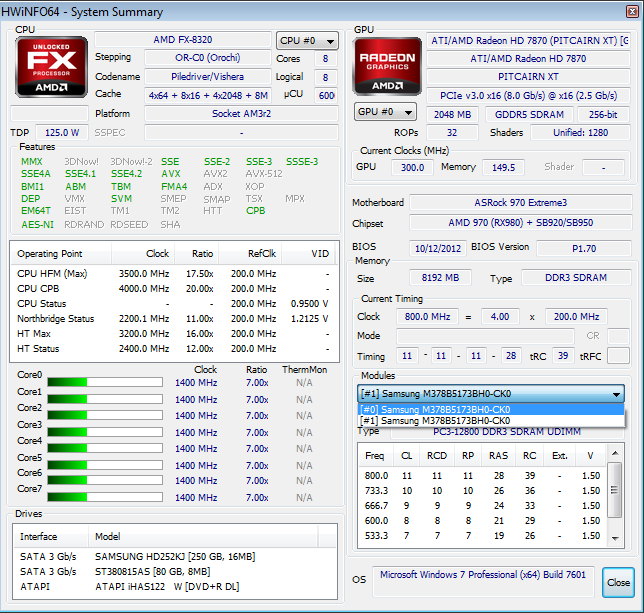
Task: Click the down arrow of timing table scrollbar
Action: (x=615, y=538)
